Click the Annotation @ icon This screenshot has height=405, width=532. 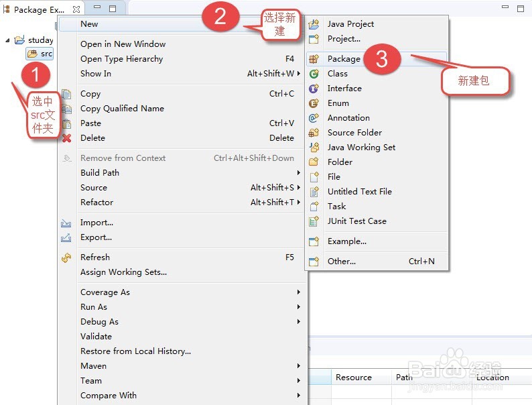[314, 118]
